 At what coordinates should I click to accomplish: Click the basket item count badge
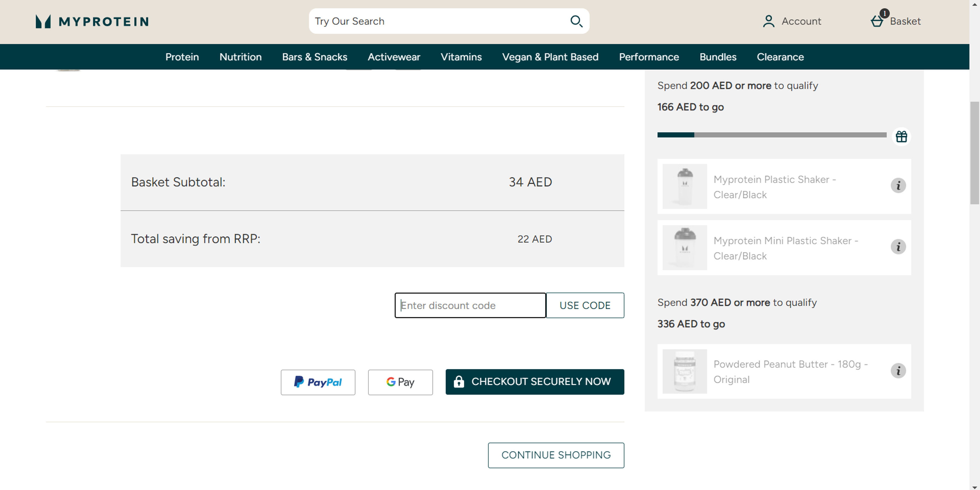pos(885,13)
